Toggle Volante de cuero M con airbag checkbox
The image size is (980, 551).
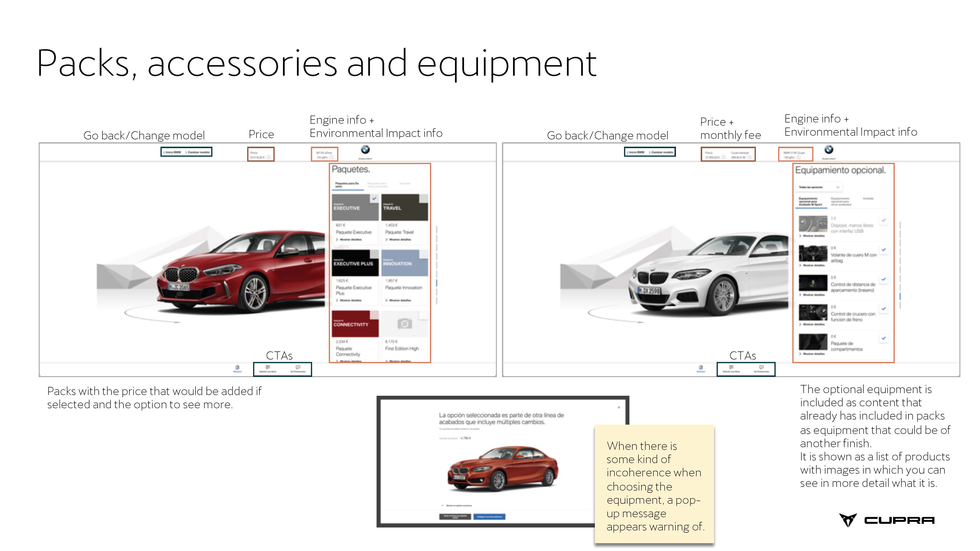884,250
